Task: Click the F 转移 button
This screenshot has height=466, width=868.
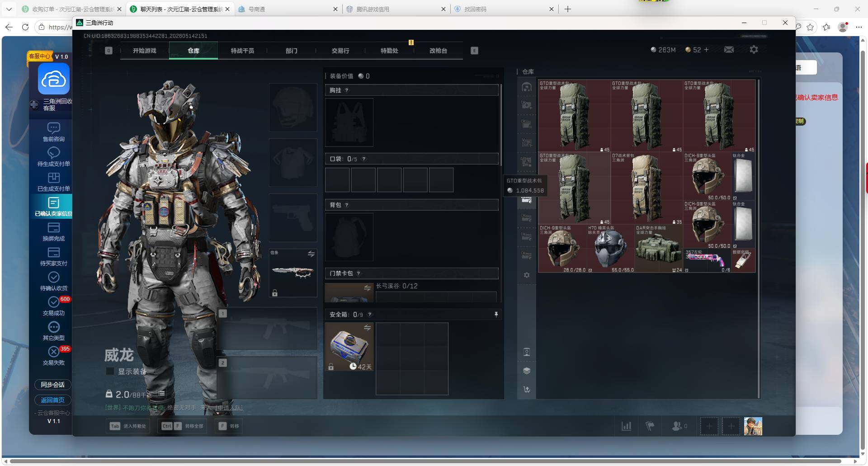Action: pyautogui.click(x=229, y=426)
